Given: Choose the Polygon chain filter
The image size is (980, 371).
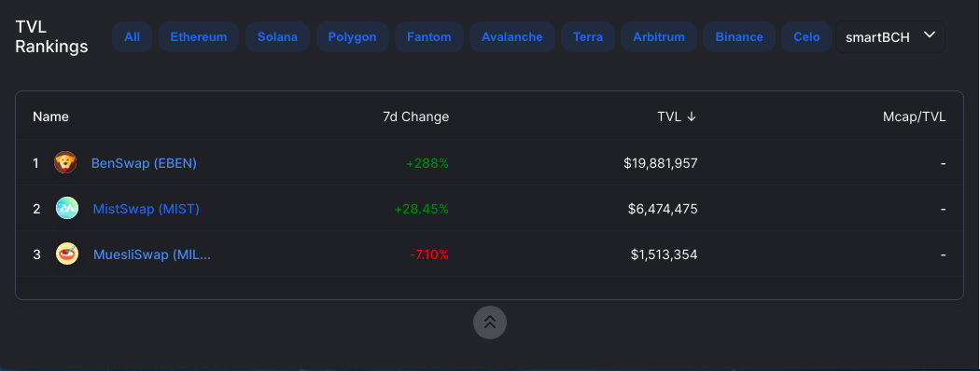Looking at the screenshot, I should coord(353,37).
